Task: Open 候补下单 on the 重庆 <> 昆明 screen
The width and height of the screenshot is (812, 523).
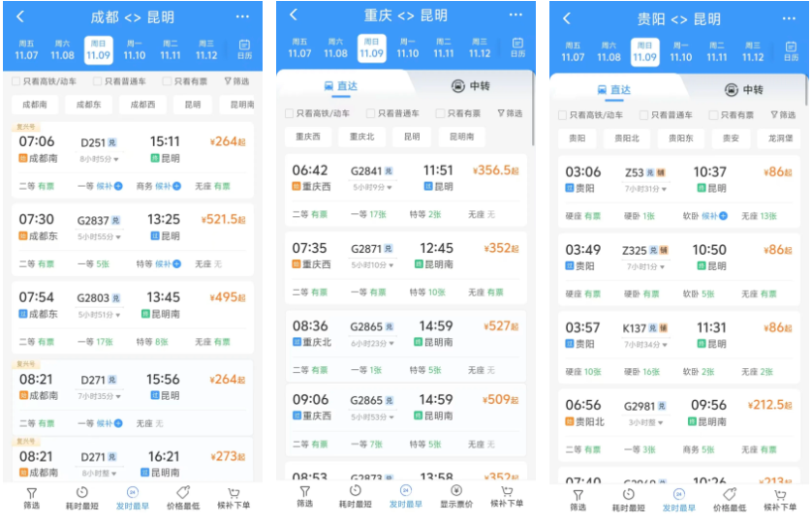Action: pyautogui.click(x=506, y=497)
